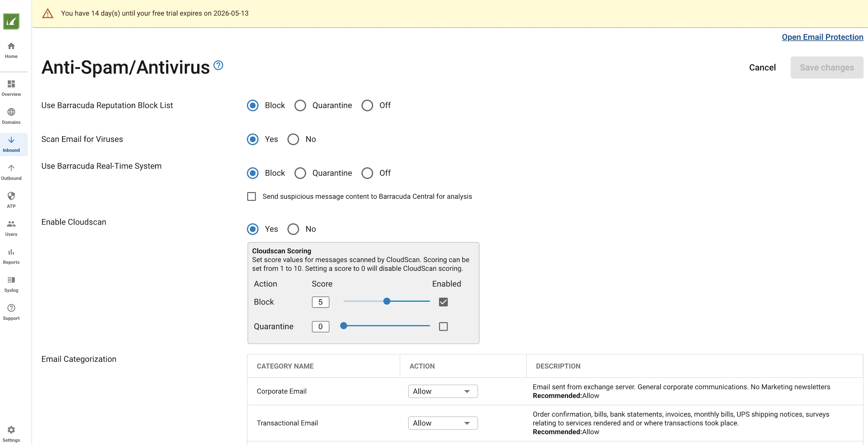Open Reports chart icon
The width and height of the screenshot is (868, 445).
point(11,252)
